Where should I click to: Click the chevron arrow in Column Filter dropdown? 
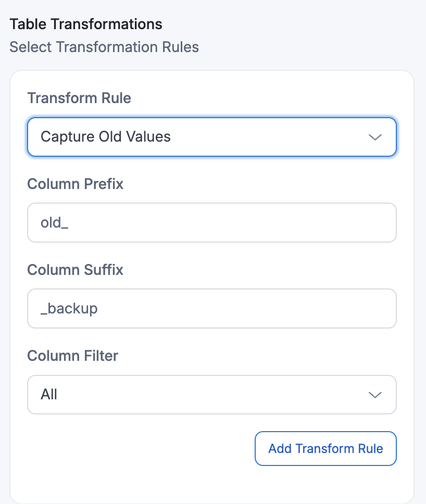[x=375, y=395]
